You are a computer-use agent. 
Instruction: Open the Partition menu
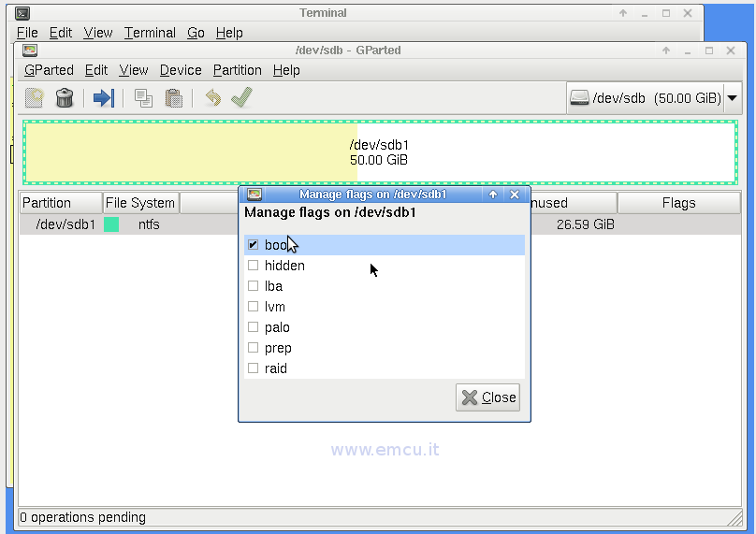(x=238, y=70)
